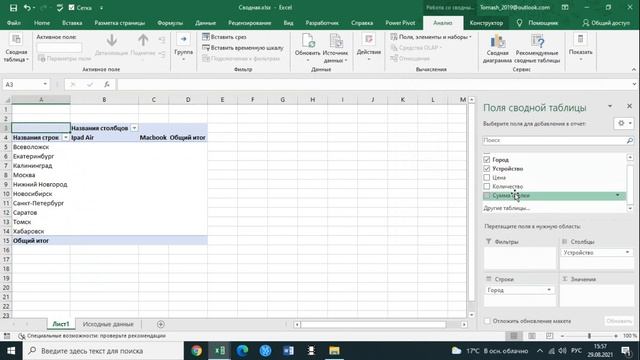Screen dimensions: 640x360
Task: Click the Normal view icon in status bar
Action: point(514,336)
